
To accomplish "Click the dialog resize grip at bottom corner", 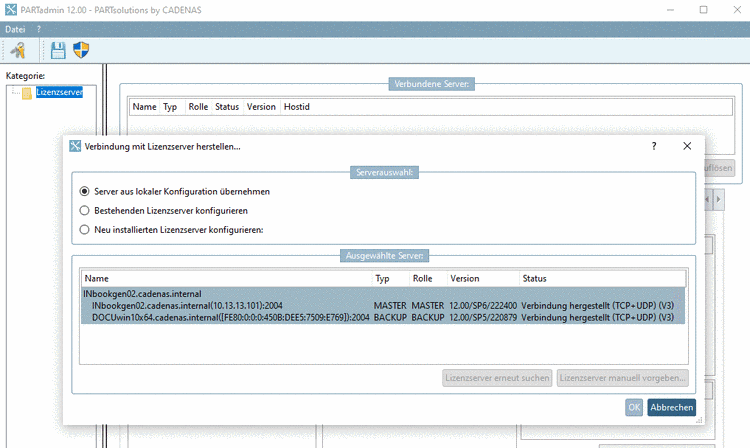I will tap(699, 420).
